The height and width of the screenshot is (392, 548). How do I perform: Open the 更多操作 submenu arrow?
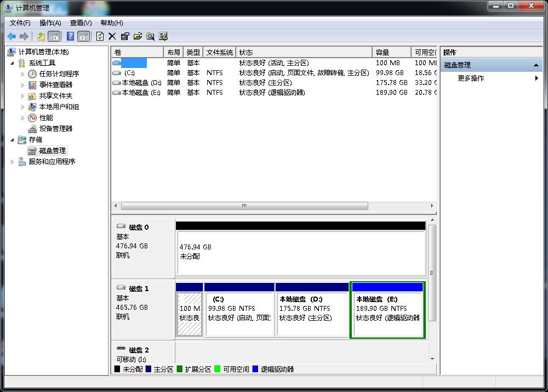pyautogui.click(x=536, y=78)
